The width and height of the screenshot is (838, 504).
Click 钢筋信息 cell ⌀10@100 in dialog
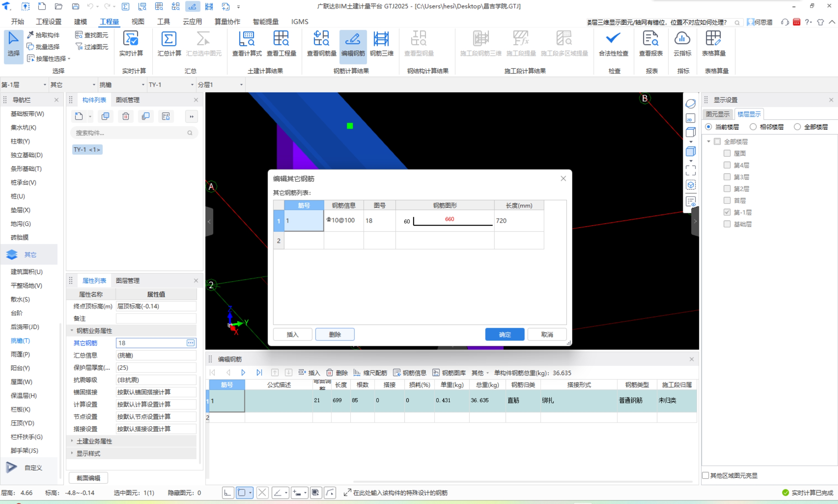pos(344,220)
